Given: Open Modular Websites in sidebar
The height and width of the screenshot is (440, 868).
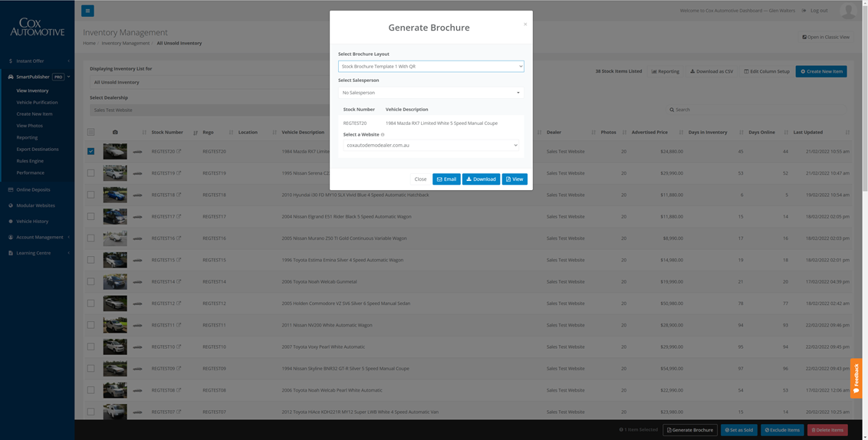Looking at the screenshot, I should [x=35, y=205].
